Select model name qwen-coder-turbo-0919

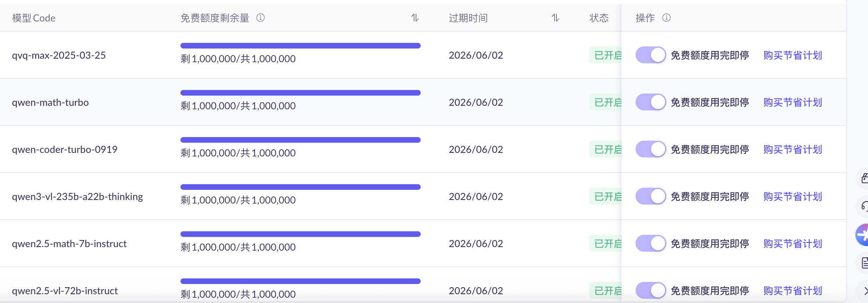click(x=65, y=149)
